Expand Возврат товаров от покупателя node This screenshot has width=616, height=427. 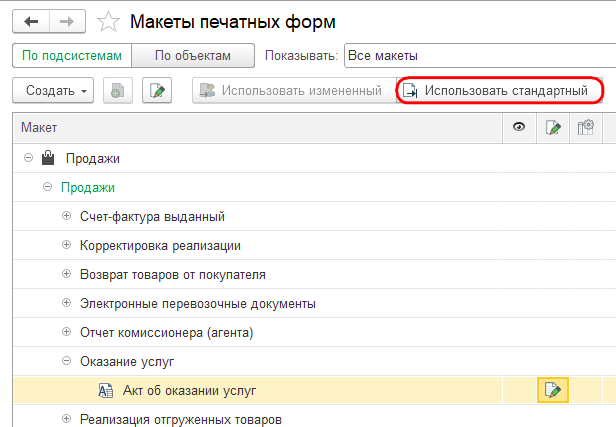[x=66, y=273]
